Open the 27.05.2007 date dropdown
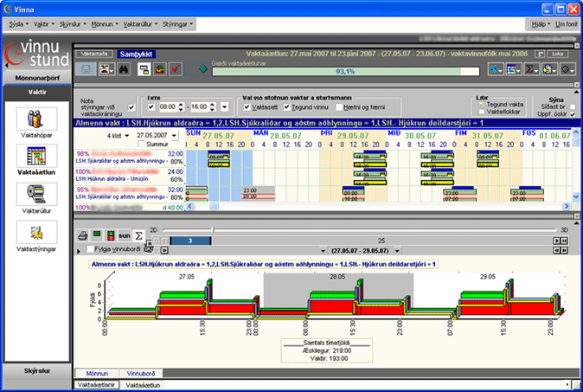 tap(175, 136)
